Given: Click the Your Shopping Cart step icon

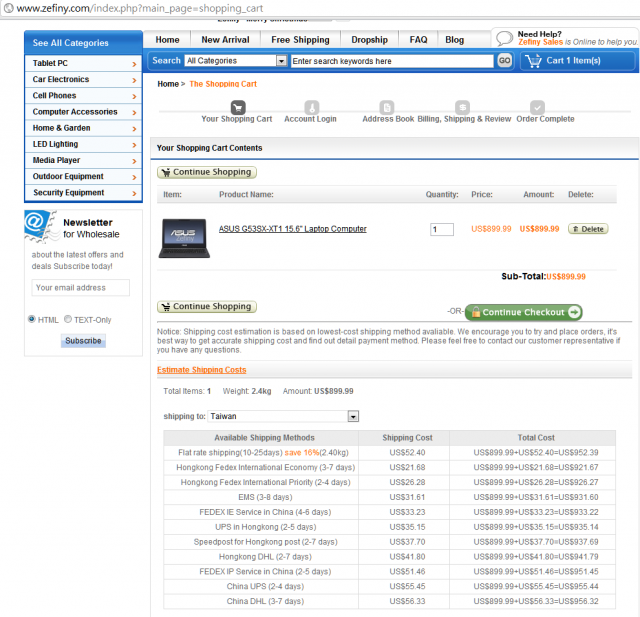Looking at the screenshot, I should pyautogui.click(x=238, y=107).
